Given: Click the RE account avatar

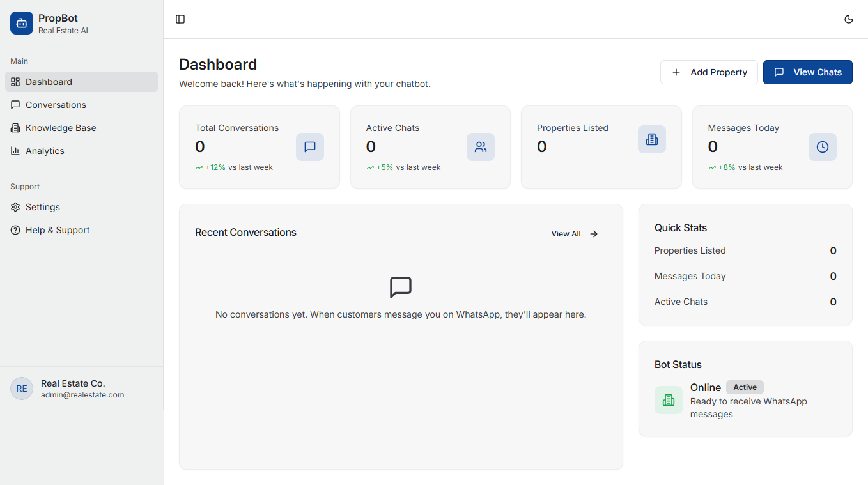Looking at the screenshot, I should (x=22, y=389).
